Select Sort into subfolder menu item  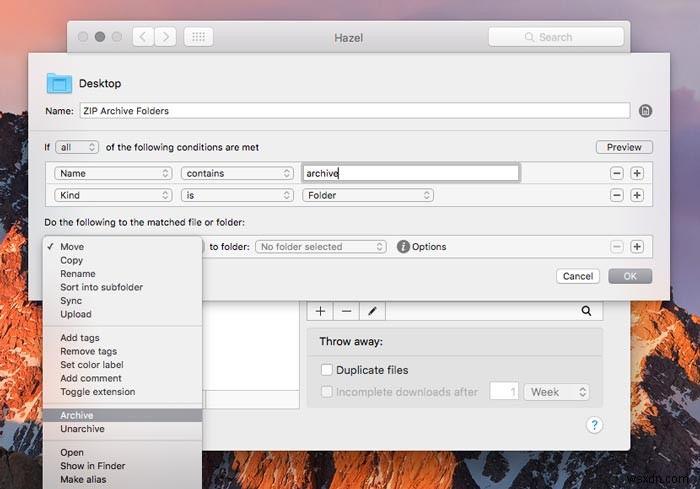(x=101, y=287)
